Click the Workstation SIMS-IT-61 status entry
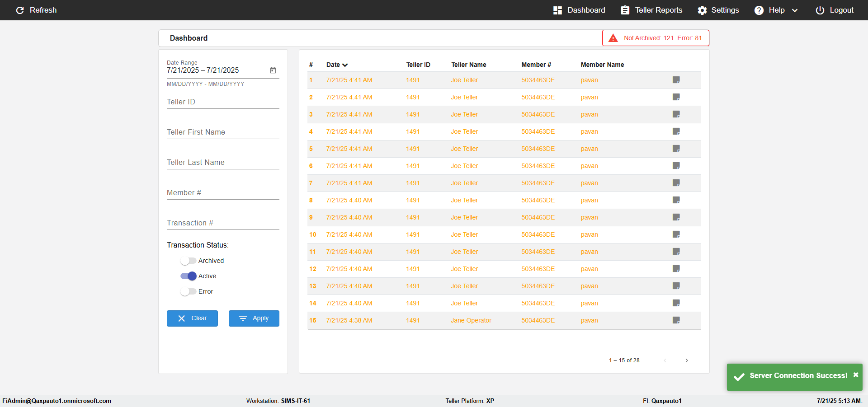Image resolution: width=868 pixels, height=407 pixels. (278, 401)
